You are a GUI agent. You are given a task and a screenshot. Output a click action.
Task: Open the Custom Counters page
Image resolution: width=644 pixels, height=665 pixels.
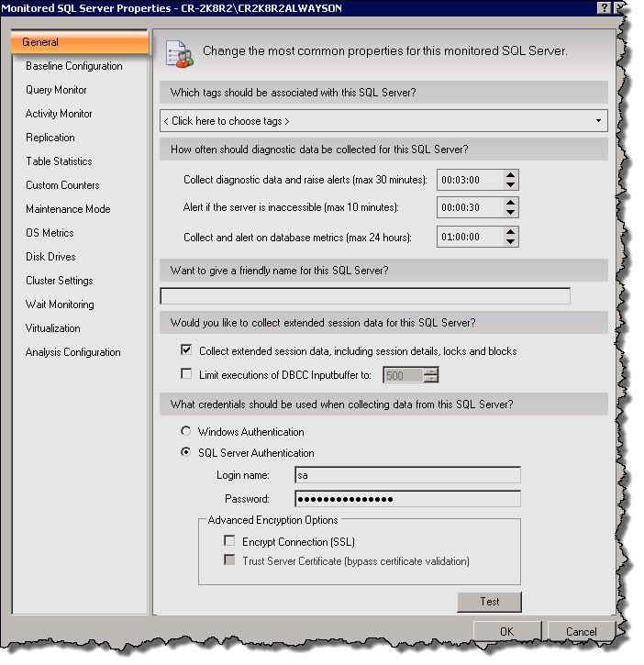[62, 185]
